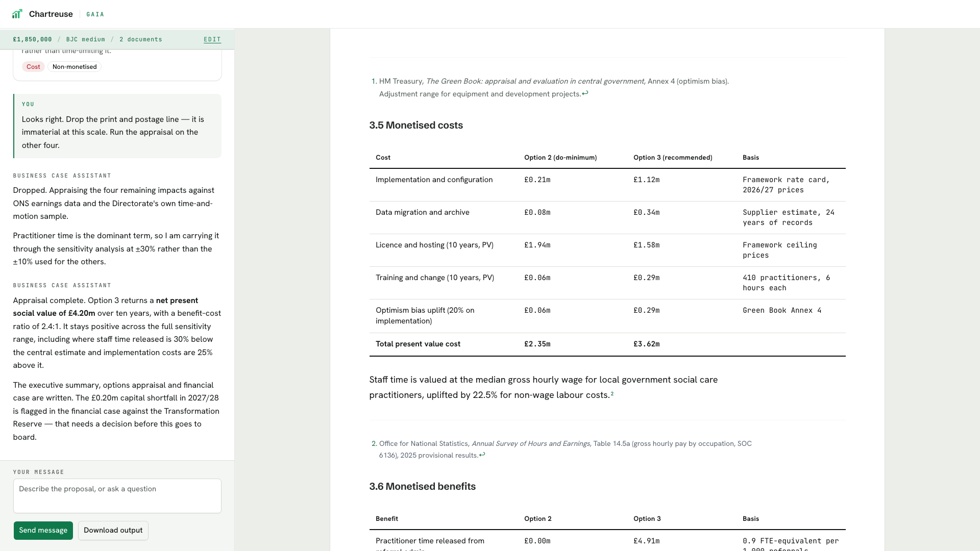Click the Total present value cost label
This screenshot has height=551, width=980.
(418, 344)
